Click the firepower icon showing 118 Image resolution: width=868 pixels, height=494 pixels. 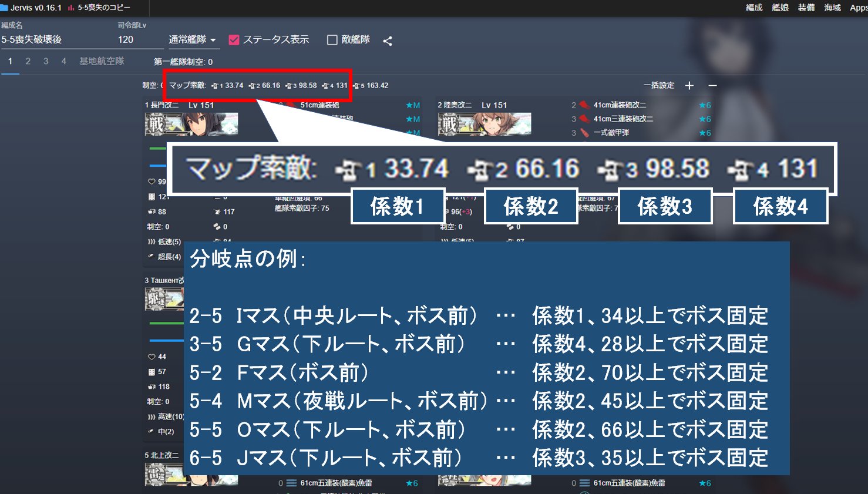(x=152, y=387)
